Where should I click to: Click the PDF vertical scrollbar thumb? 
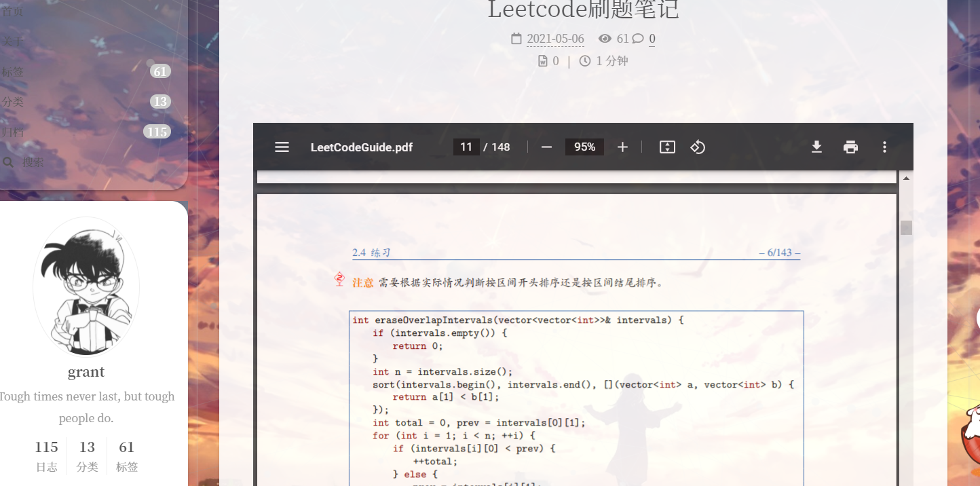tap(906, 227)
